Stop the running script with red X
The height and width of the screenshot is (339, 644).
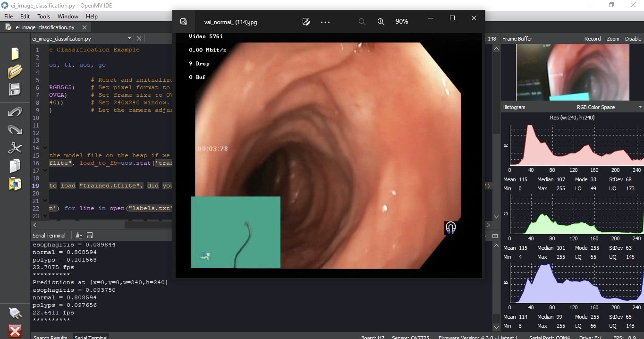point(15,331)
